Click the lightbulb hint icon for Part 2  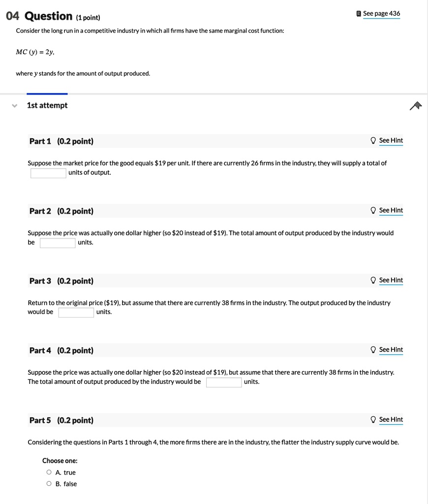point(373,211)
